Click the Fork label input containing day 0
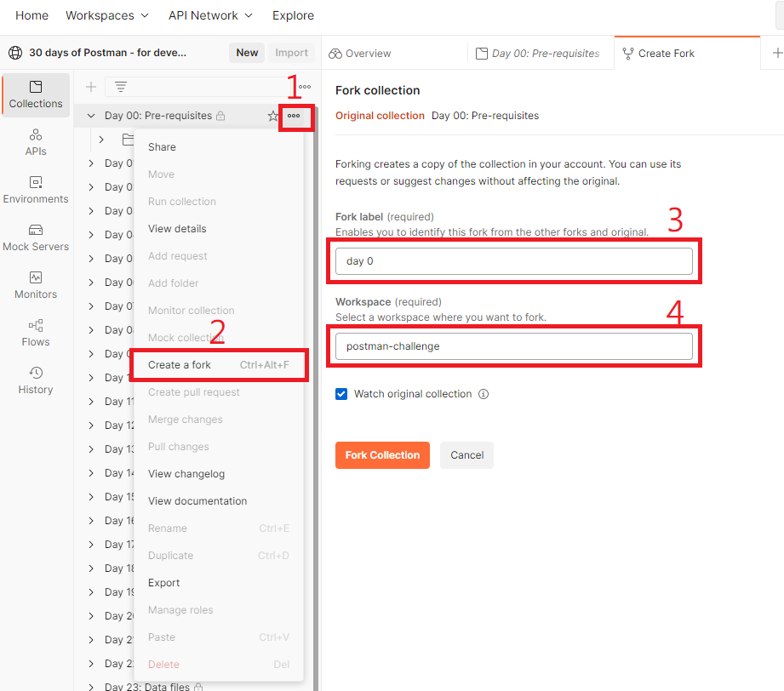 pyautogui.click(x=513, y=261)
